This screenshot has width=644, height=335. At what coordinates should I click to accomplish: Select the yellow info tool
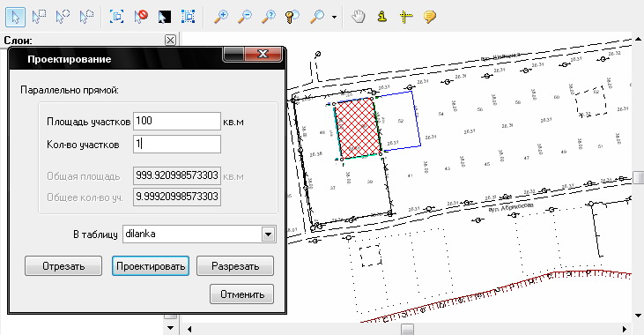(x=382, y=17)
